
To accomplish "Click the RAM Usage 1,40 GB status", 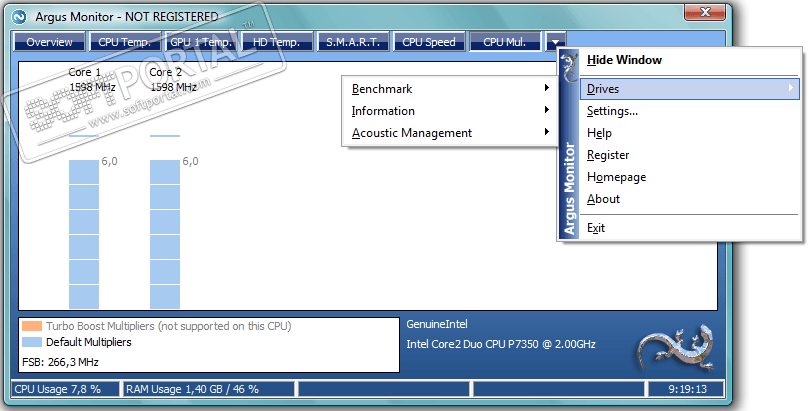I will click(208, 389).
